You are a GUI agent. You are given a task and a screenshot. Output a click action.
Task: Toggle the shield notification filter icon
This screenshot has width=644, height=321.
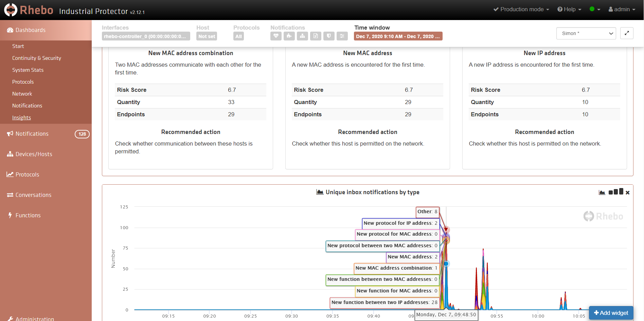coord(329,36)
